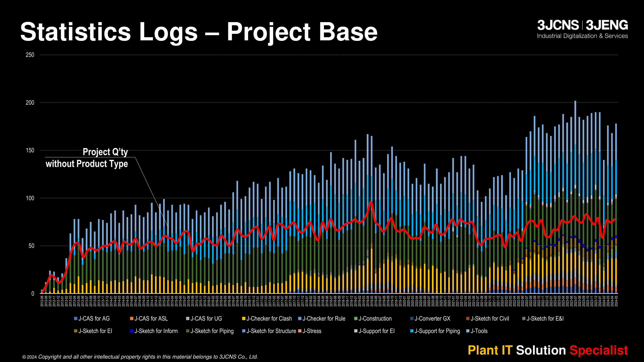Click the 'J-Support for EI' legend label
This screenshot has height=362, width=644.
click(x=377, y=331)
